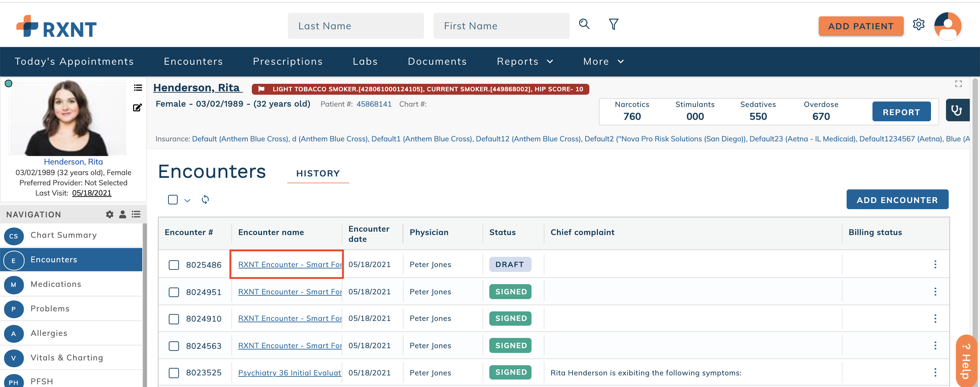The image size is (980, 387).
Task: Open patient number 45868141 link
Action: [x=374, y=104]
